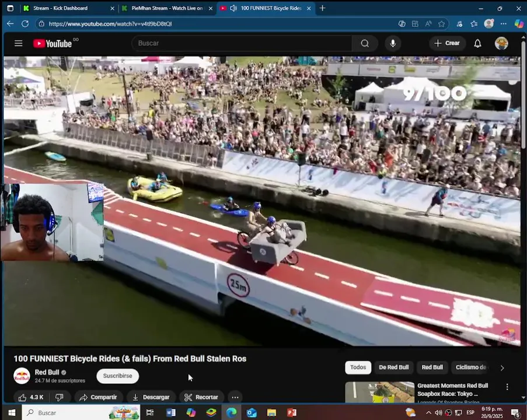
Task: Open Copilot sidebar icon in Edge
Action: click(519, 23)
